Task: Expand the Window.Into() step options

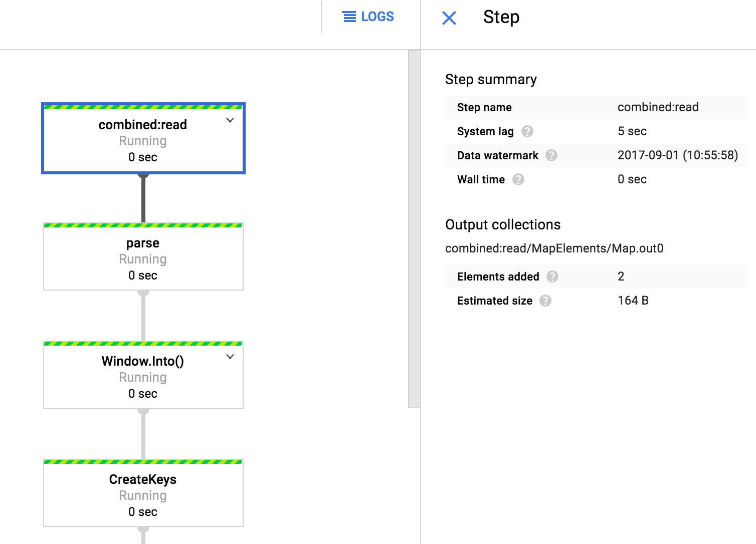Action: pyautogui.click(x=230, y=357)
